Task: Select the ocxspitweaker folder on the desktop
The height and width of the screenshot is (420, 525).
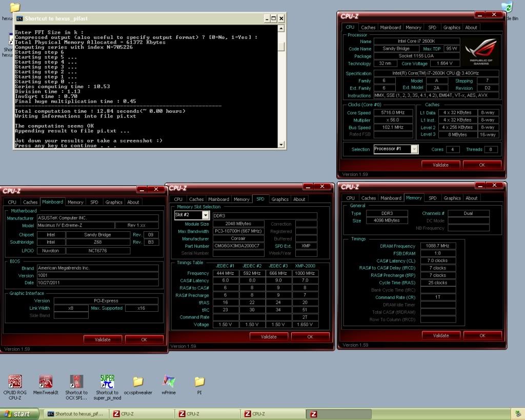Action: 138,382
